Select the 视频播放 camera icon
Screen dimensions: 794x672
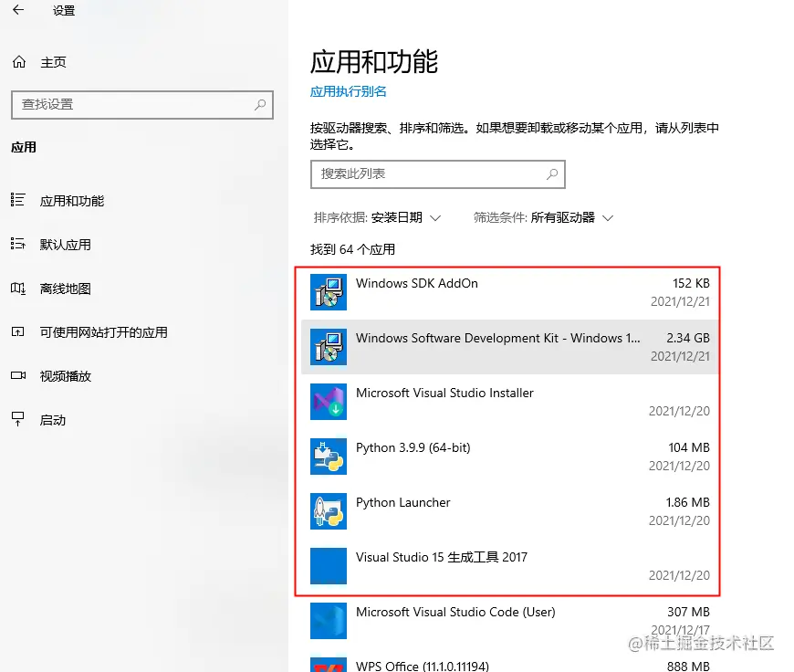[18, 375]
